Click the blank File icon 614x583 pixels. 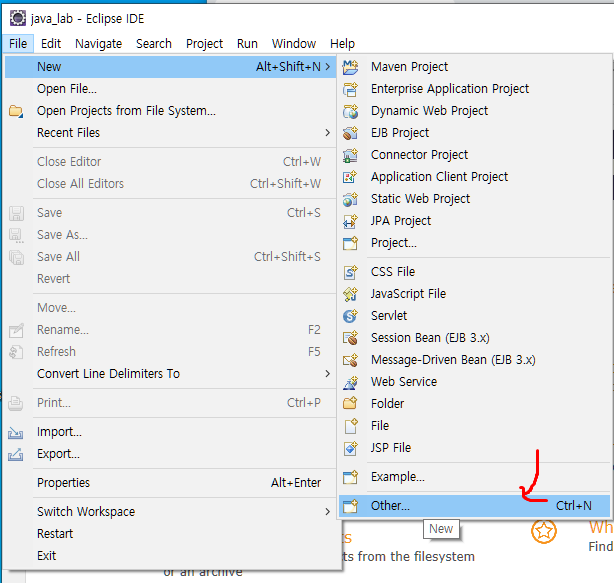click(350, 426)
